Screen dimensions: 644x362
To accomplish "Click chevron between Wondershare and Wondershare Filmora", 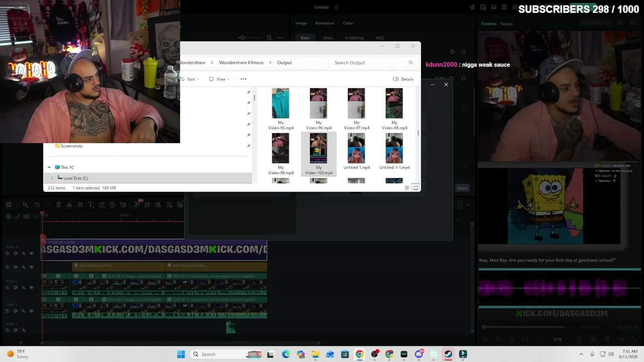I will coord(212,63).
